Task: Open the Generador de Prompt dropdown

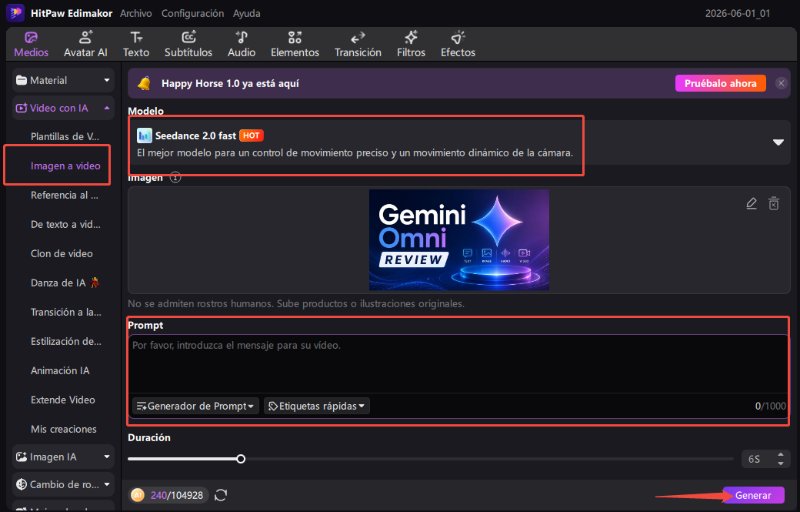Action: coord(195,406)
